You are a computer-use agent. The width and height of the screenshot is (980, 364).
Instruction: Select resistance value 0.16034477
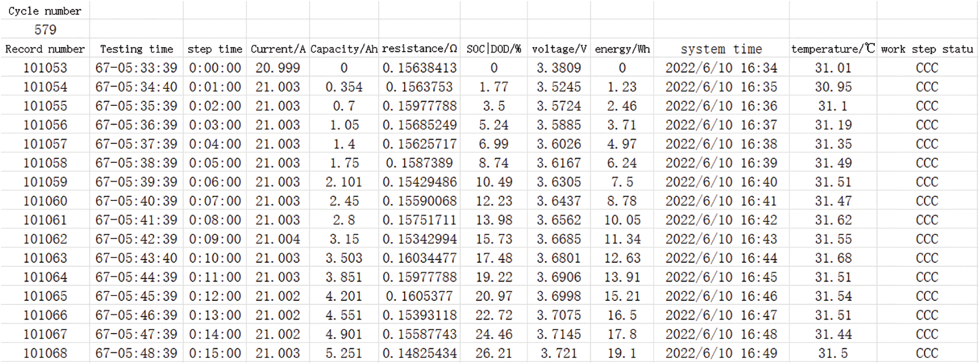point(419,258)
